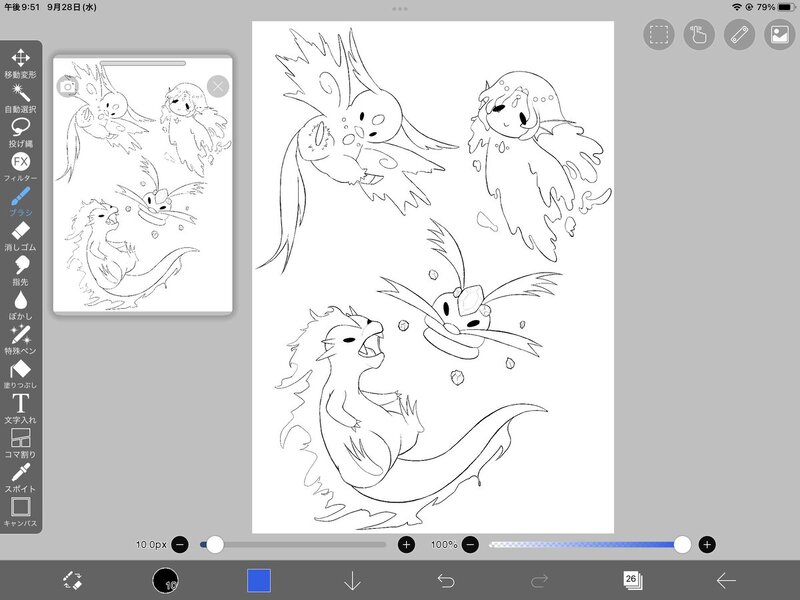Open the selection area button
800x600 pixels.
click(x=659, y=35)
